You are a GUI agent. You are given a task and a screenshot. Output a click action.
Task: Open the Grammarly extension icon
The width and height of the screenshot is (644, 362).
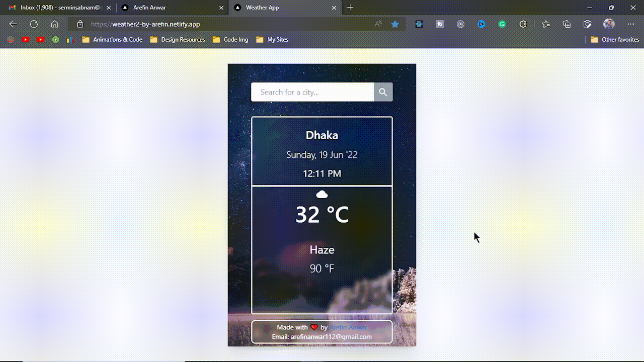[x=502, y=24]
